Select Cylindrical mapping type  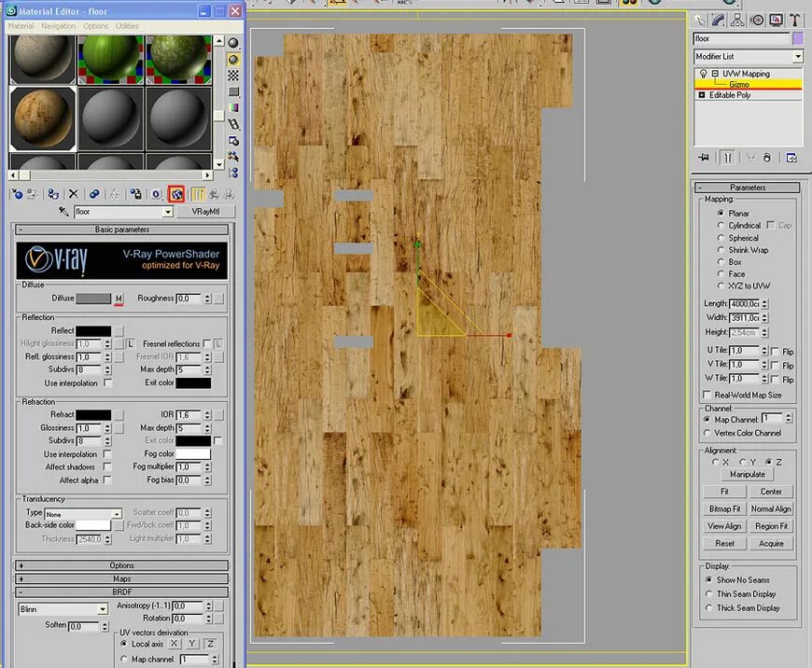[x=721, y=225]
